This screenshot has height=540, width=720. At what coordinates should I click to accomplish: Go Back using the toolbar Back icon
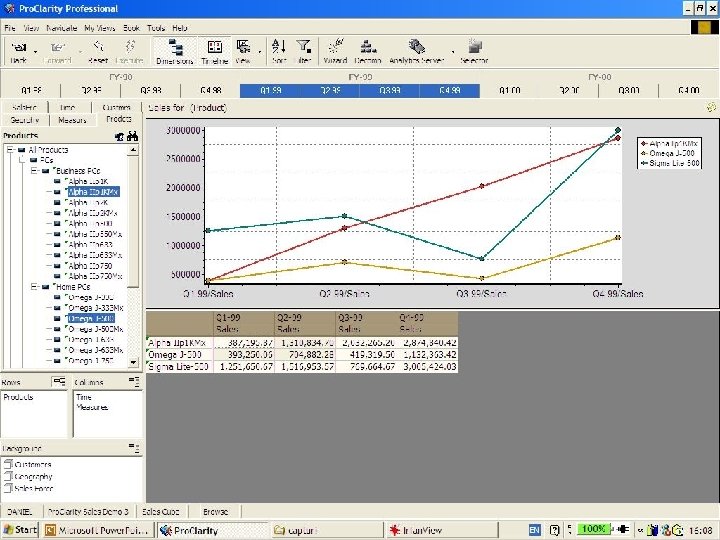click(x=18, y=47)
